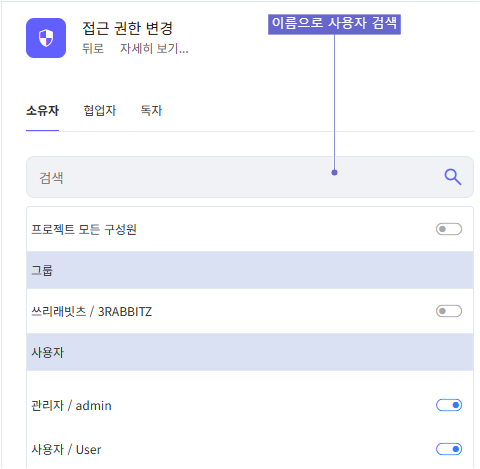Turn on the 쓰리래빗츠 / 3RABBITZ switch
This screenshot has height=469, width=480.
449,311
